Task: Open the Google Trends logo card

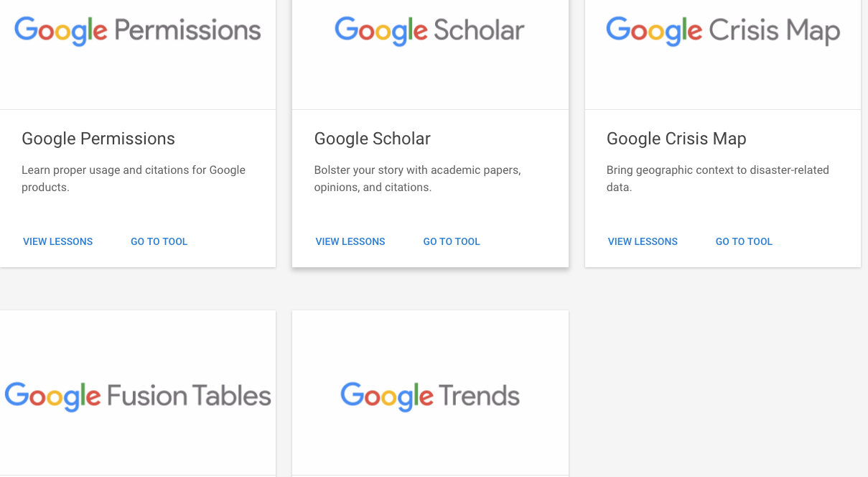Action: pos(429,396)
